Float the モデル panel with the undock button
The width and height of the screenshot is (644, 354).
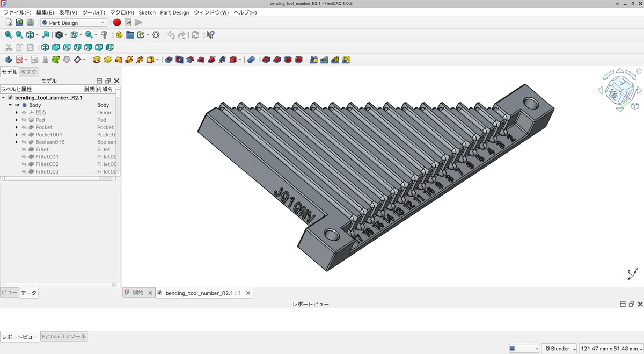point(108,81)
